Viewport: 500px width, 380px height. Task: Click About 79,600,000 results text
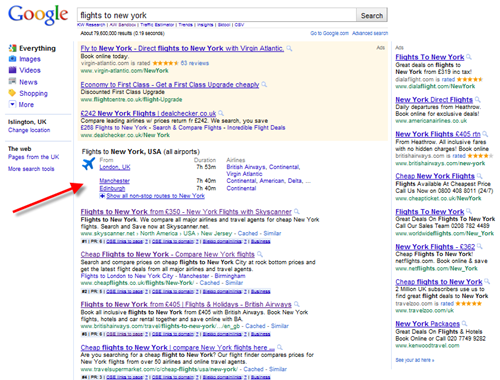click(x=122, y=33)
